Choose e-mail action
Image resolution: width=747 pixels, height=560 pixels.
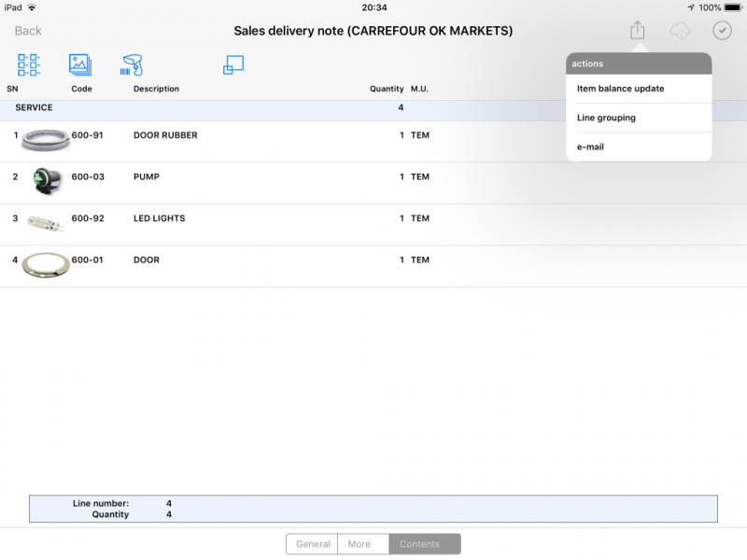[x=639, y=147]
